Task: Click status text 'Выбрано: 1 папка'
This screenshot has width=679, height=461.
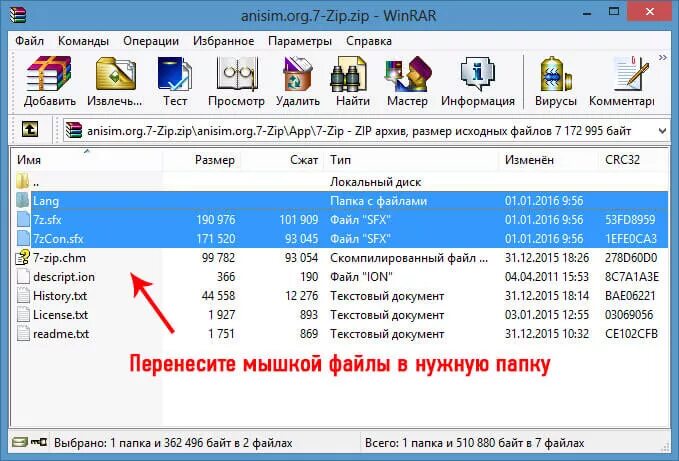Action: 173,443
